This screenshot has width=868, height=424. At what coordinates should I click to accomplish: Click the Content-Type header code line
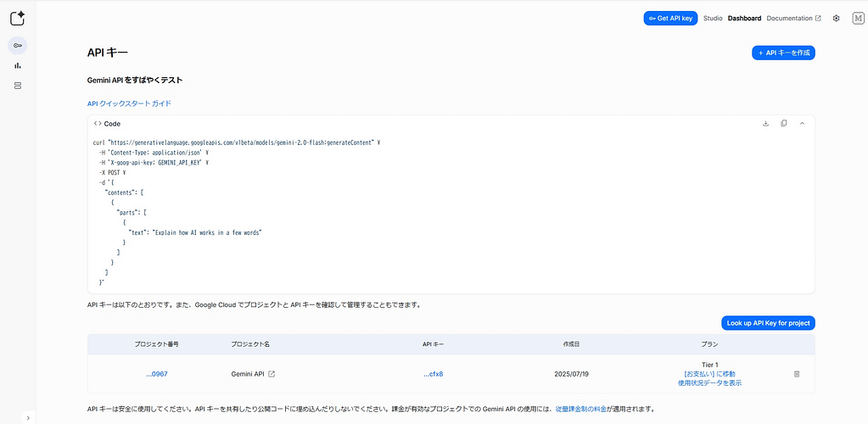click(x=154, y=153)
